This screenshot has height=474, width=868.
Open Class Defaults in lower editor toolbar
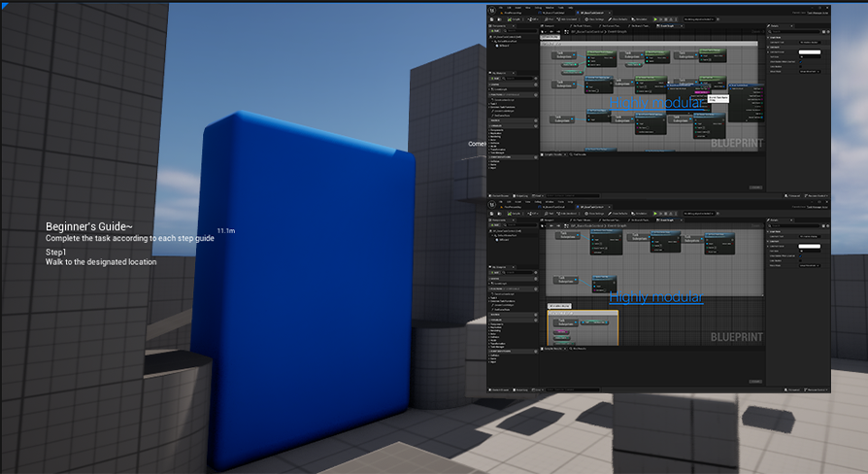pos(618,214)
